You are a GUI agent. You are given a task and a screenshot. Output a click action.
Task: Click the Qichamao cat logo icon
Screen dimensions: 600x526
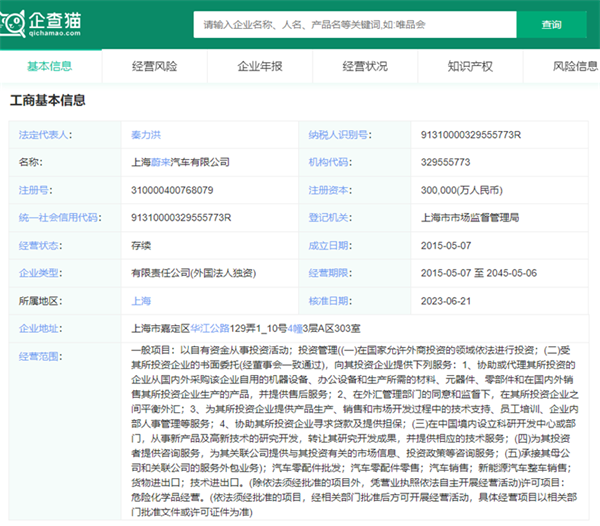25,23
